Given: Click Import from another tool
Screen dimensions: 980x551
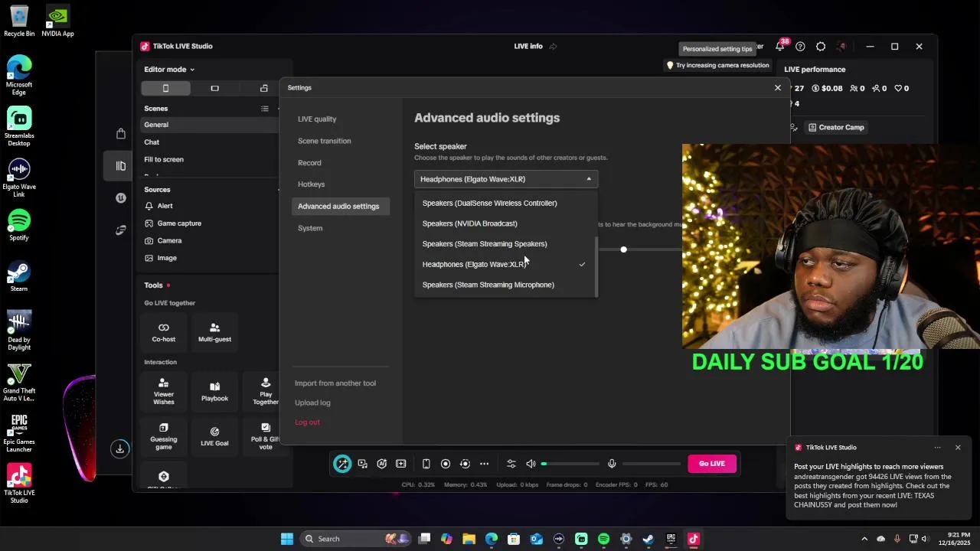Looking at the screenshot, I should tap(335, 383).
